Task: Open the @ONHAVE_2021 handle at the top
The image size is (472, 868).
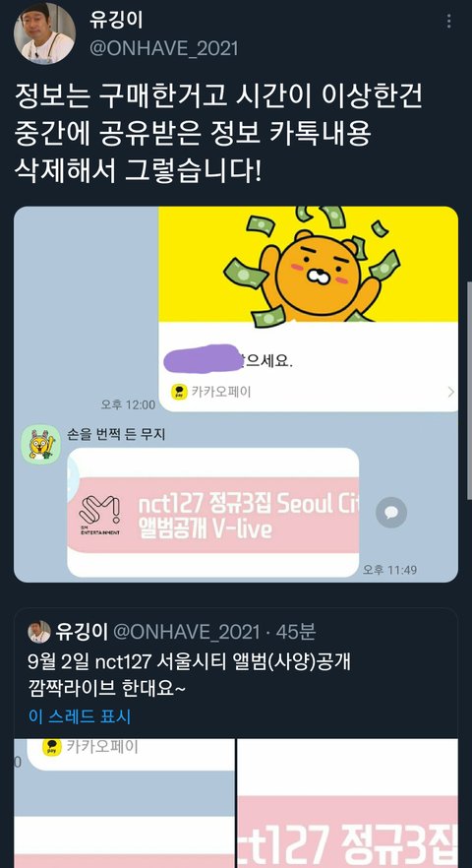Action: click(x=164, y=49)
